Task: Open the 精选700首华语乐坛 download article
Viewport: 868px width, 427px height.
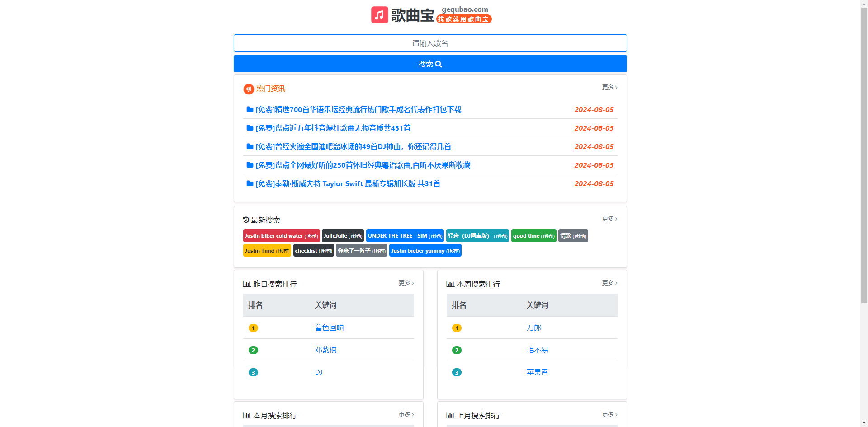Action: tap(358, 109)
